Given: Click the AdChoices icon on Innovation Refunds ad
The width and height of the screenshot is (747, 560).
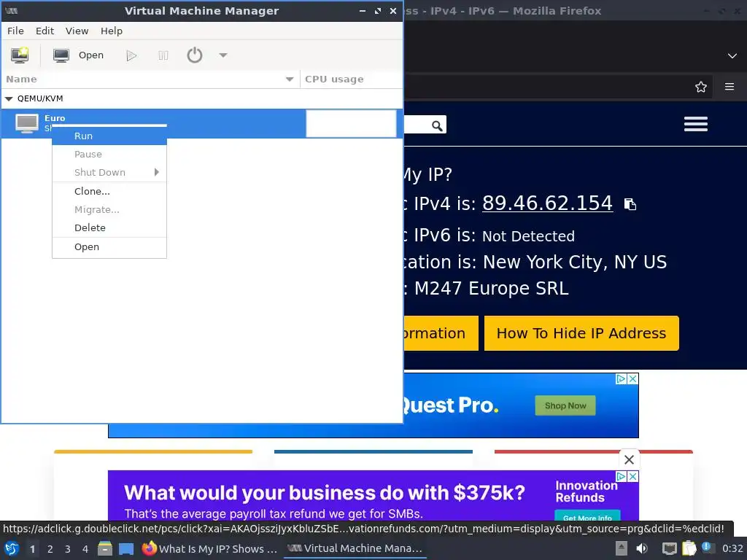Looking at the screenshot, I should click(621, 477).
